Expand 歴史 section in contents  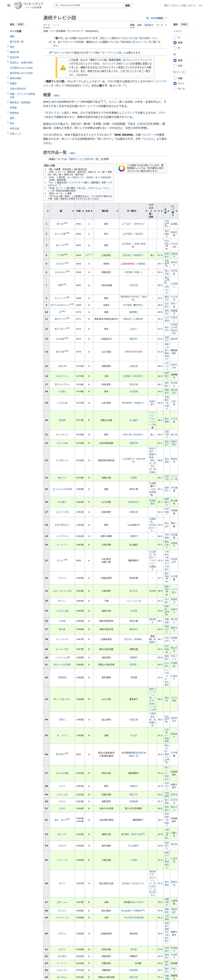click(8, 46)
